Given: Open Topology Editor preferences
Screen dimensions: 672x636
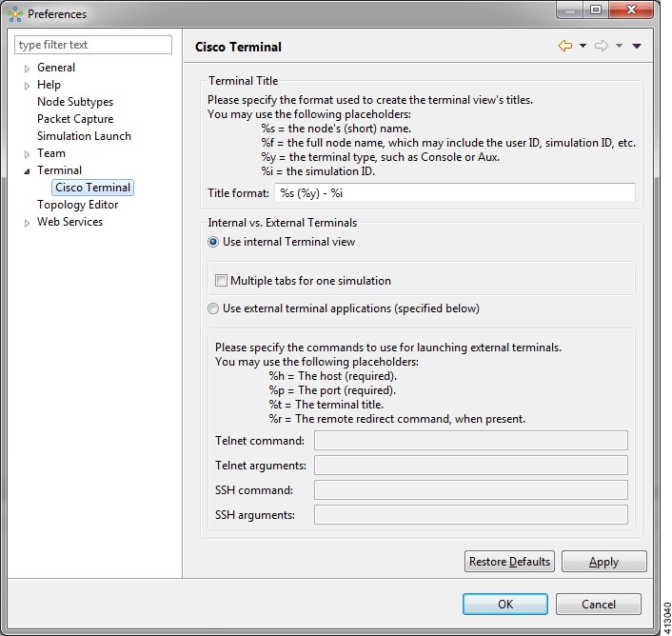Looking at the screenshot, I should 77,205.
